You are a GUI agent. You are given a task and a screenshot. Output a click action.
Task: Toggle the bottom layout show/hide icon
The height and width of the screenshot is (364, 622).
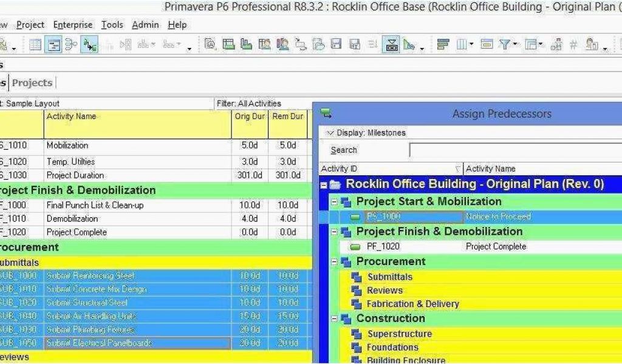tap(391, 44)
